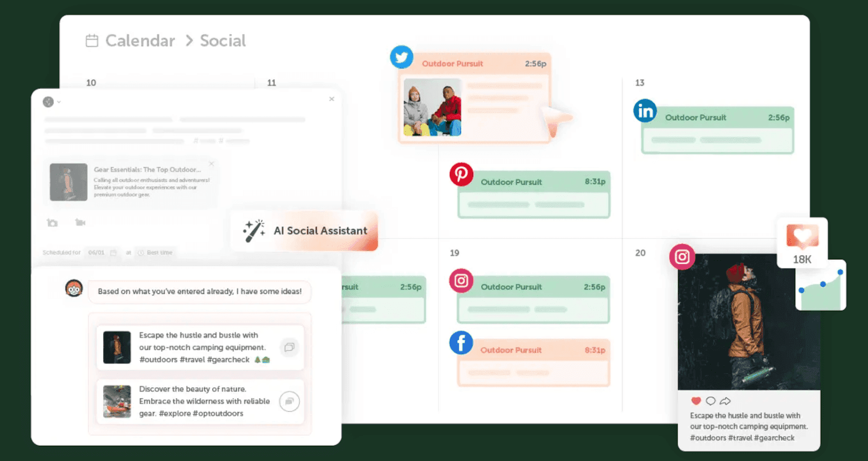Click 'Discover the beauty of nature' suggestion text
This screenshot has width=868, height=461.
pyautogui.click(x=205, y=401)
